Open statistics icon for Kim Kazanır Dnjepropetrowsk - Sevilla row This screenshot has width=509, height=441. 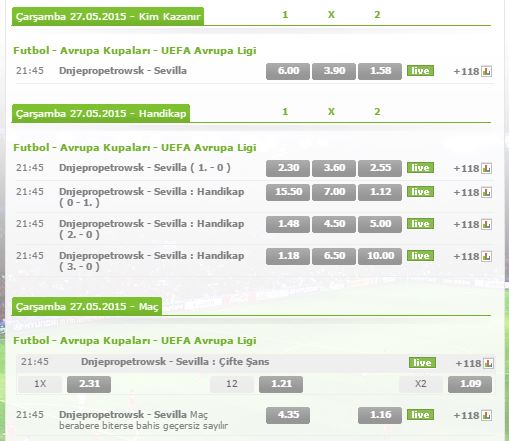click(x=486, y=71)
